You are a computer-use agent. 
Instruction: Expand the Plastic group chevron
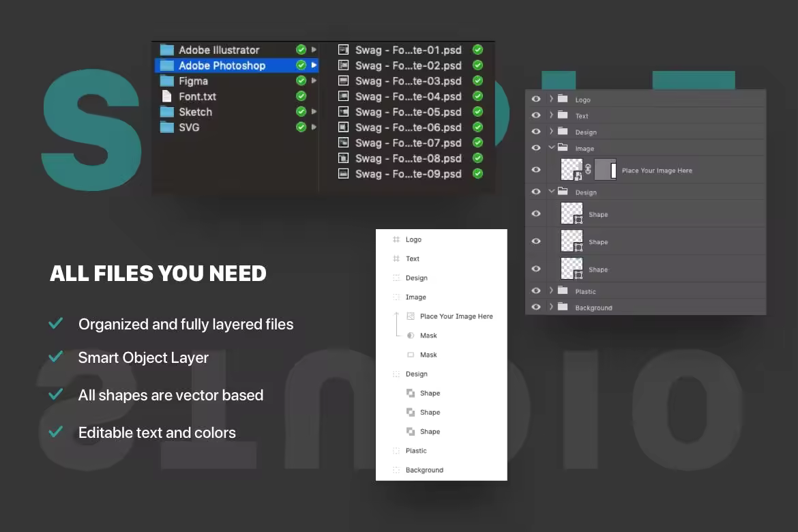pyautogui.click(x=551, y=291)
